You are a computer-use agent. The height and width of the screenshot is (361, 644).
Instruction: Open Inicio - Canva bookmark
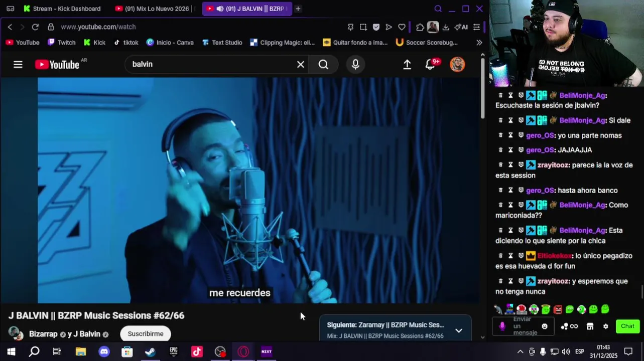pos(170,43)
